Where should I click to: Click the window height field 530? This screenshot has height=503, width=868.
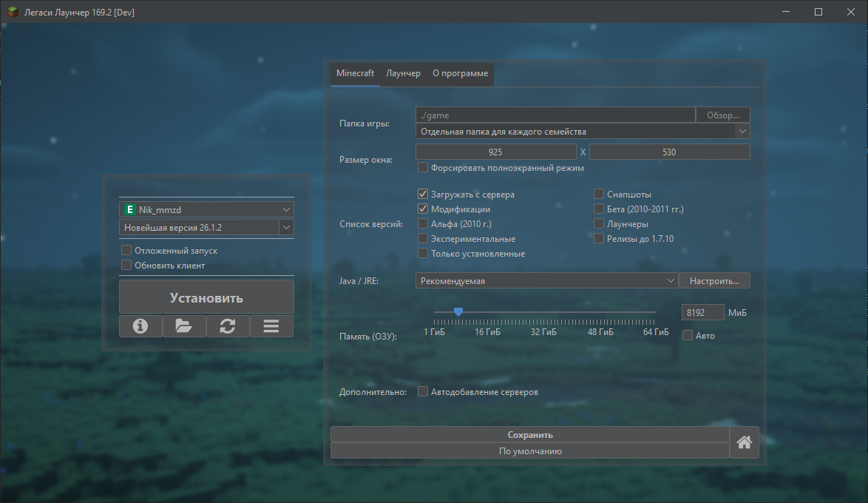point(669,152)
